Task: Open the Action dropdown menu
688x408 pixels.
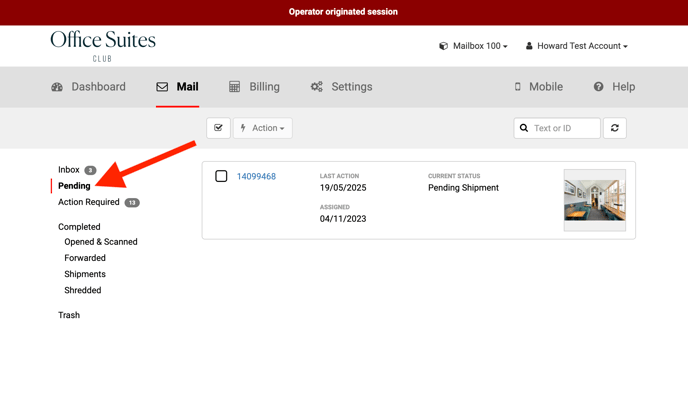Action: [263, 128]
